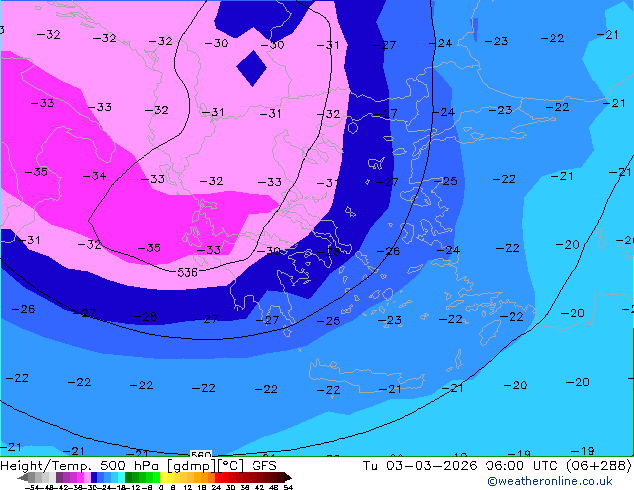Click the 560 contour label at the map bottom
The width and height of the screenshot is (634, 490).
(x=201, y=454)
